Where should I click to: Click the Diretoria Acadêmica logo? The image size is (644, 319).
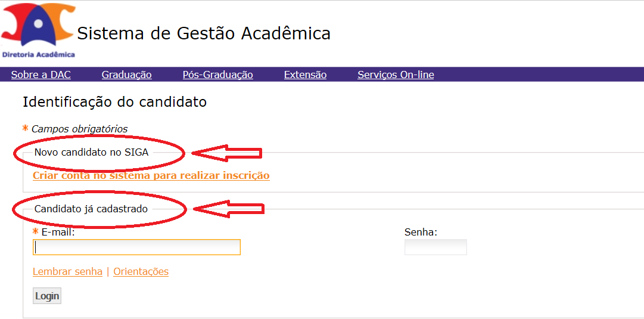[x=38, y=30]
